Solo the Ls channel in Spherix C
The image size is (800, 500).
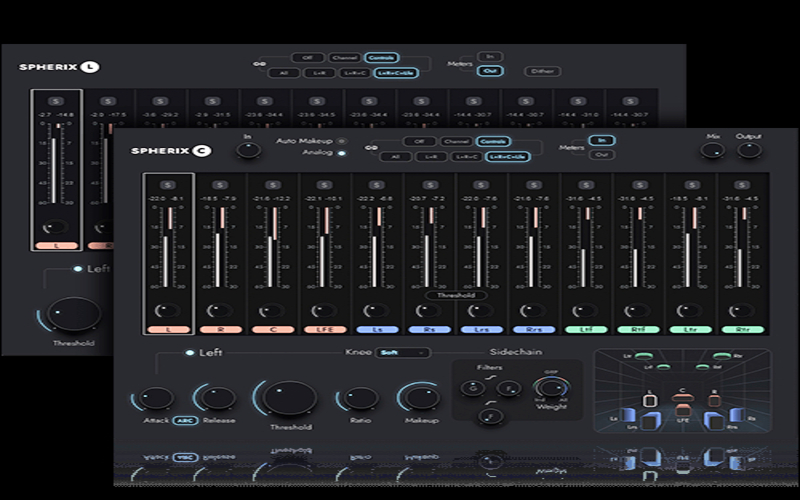[377, 185]
